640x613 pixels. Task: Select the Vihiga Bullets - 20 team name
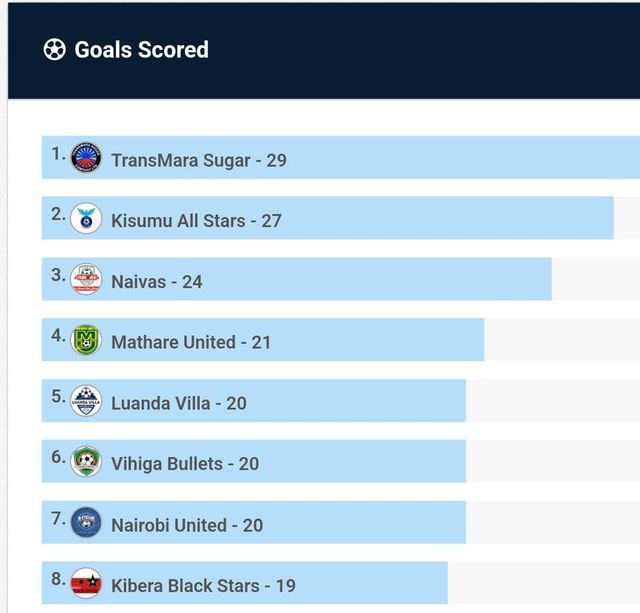[x=185, y=465]
